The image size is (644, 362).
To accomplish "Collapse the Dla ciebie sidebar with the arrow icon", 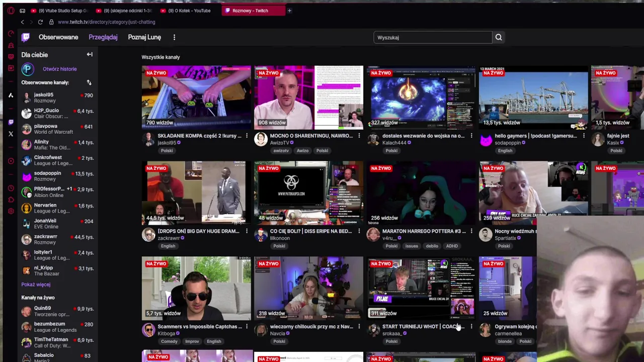I will coord(90,54).
